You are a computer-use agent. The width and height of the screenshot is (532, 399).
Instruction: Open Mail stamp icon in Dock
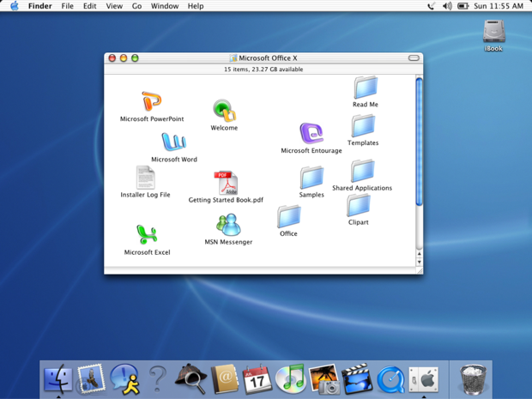coord(91,379)
